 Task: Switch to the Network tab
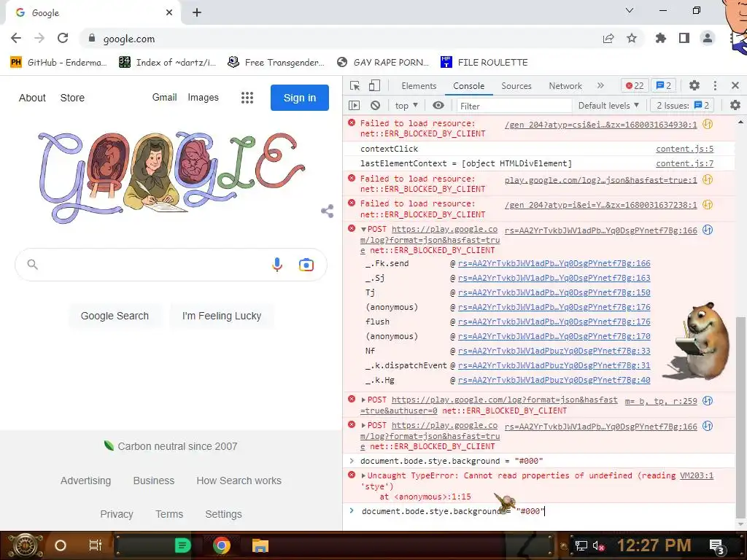pyautogui.click(x=565, y=86)
